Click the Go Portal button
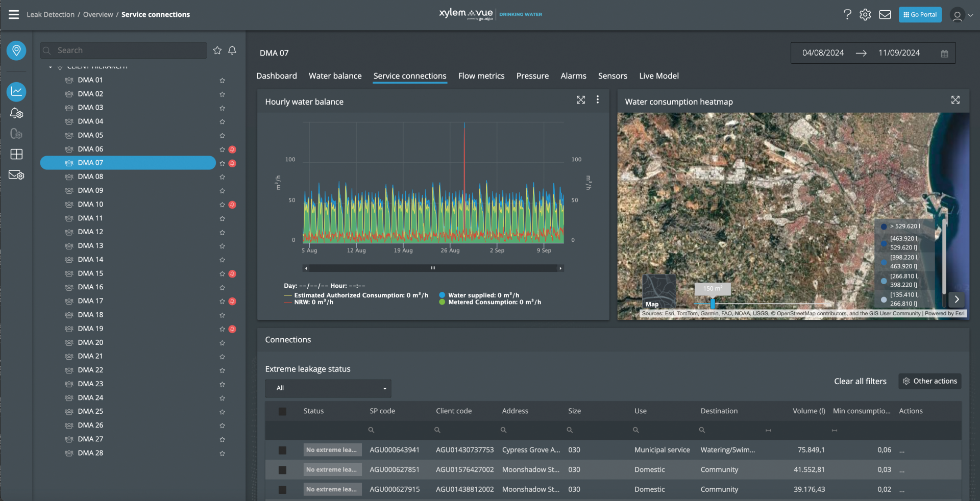Viewport: 980px width, 501px height. click(920, 15)
